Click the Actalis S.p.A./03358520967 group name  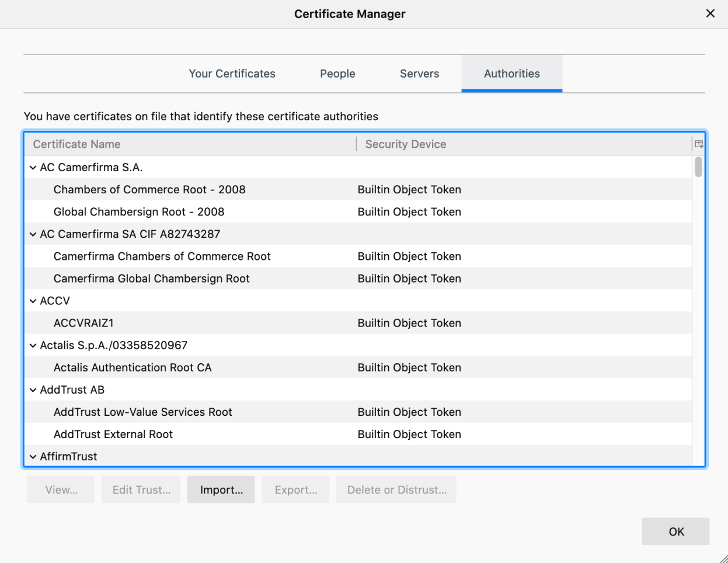[x=114, y=345]
